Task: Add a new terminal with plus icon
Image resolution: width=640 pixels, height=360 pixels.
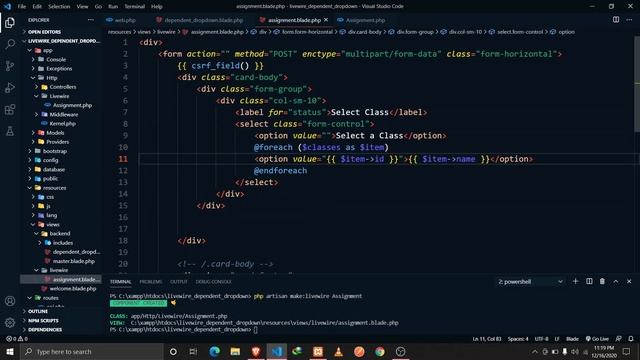Action: pyautogui.click(x=576, y=281)
